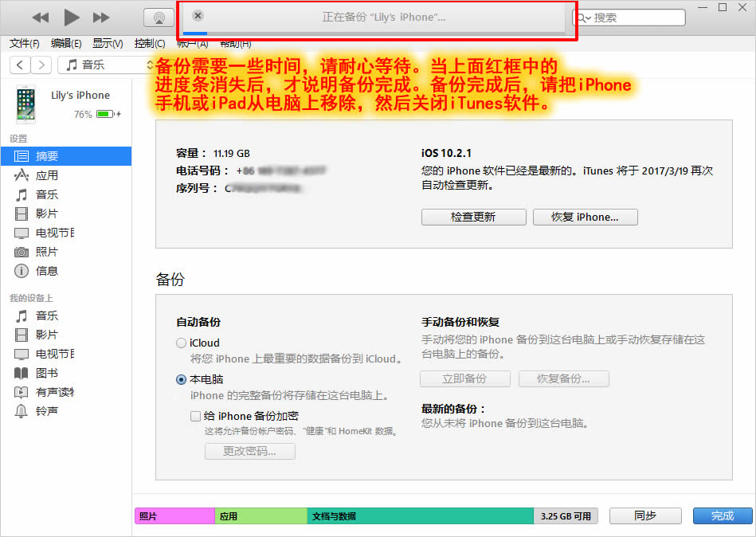This screenshot has width=756, height=537.
Task: Select 信息 in the settings sidebar
Action: pyautogui.click(x=44, y=270)
